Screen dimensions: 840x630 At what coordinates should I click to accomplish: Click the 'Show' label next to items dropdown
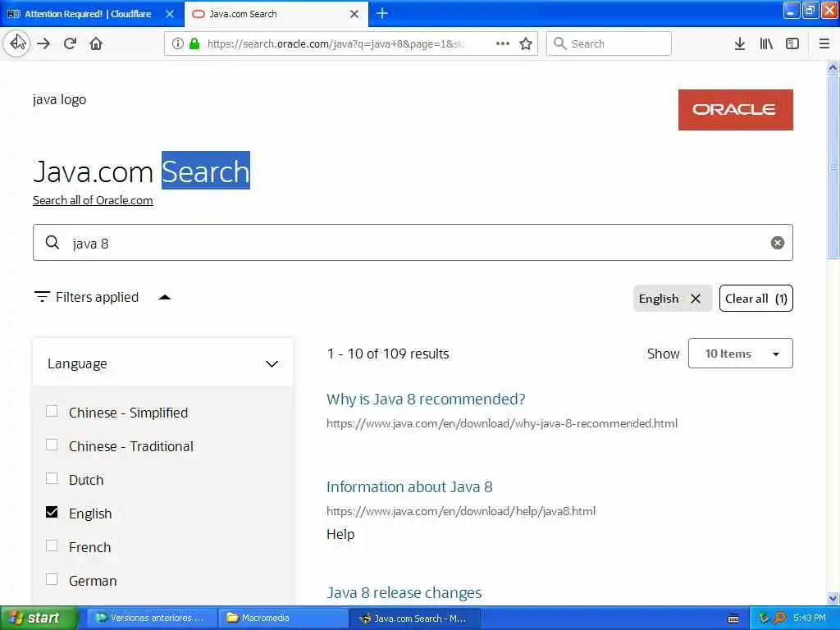click(663, 354)
